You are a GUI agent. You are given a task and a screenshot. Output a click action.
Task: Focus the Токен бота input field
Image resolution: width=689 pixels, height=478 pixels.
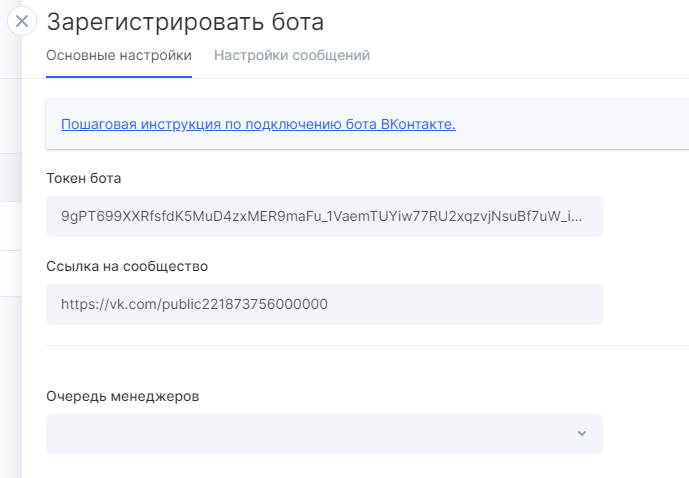click(324, 216)
